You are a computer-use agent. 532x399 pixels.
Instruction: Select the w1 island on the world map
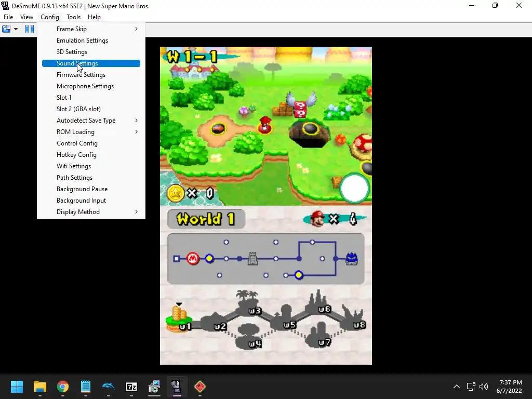coord(179,318)
